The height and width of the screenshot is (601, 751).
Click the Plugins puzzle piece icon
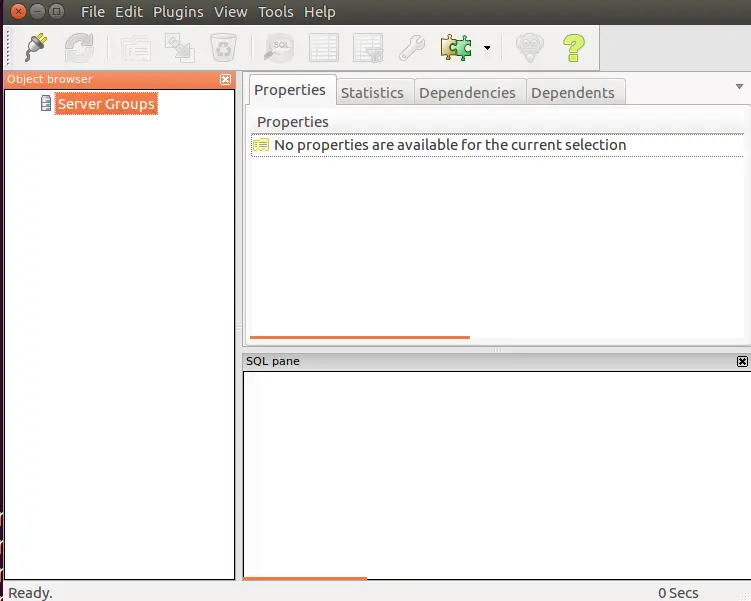(456, 47)
